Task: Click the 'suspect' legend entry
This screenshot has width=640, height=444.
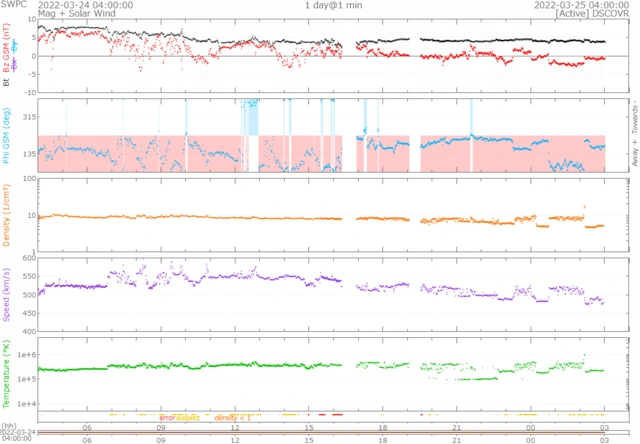Action: point(188,417)
